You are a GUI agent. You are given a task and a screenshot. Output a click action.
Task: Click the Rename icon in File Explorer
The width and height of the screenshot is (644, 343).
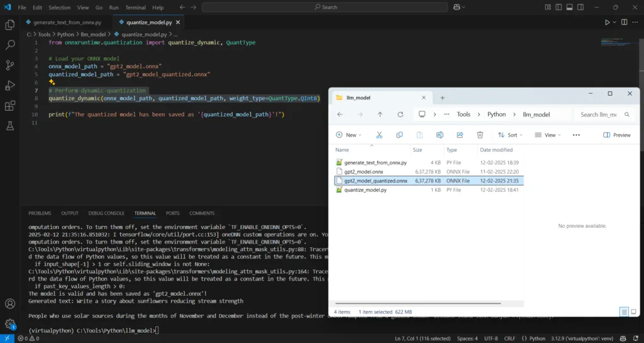pyautogui.click(x=440, y=135)
